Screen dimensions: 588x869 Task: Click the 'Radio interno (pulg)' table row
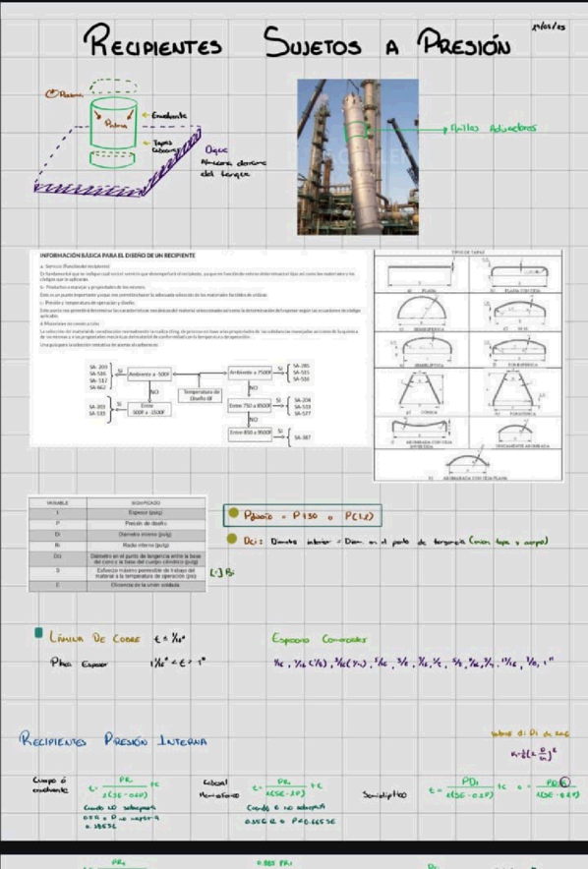coord(117,546)
